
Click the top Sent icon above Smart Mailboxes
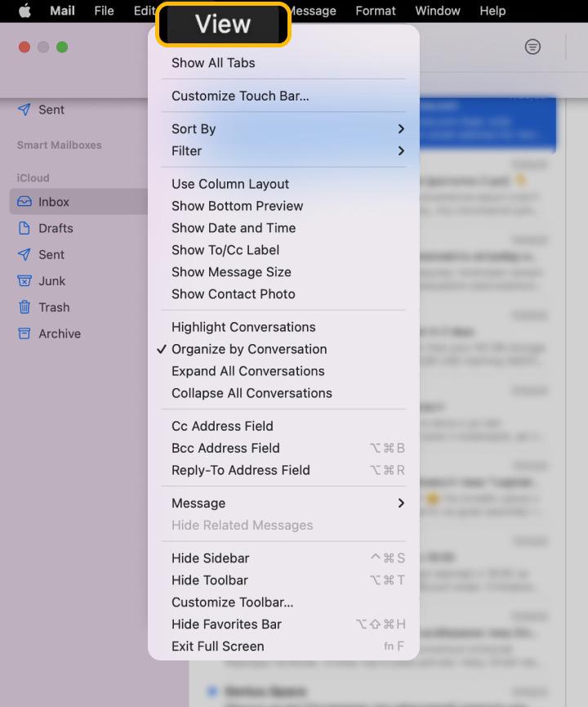click(x=24, y=110)
